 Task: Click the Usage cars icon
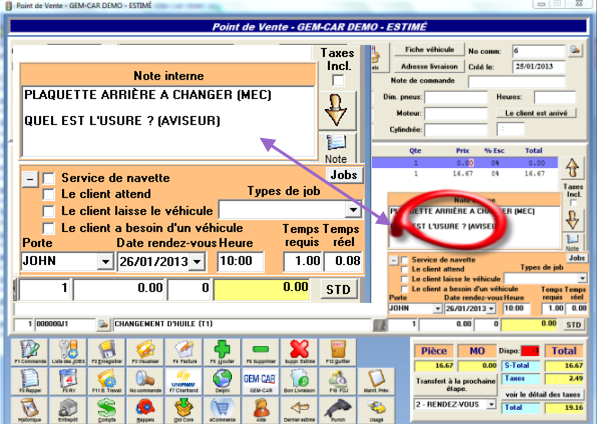click(376, 410)
